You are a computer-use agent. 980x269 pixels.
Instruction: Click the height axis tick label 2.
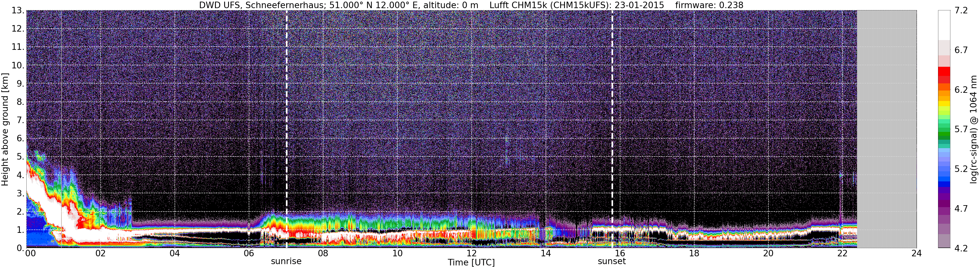tap(20, 212)
